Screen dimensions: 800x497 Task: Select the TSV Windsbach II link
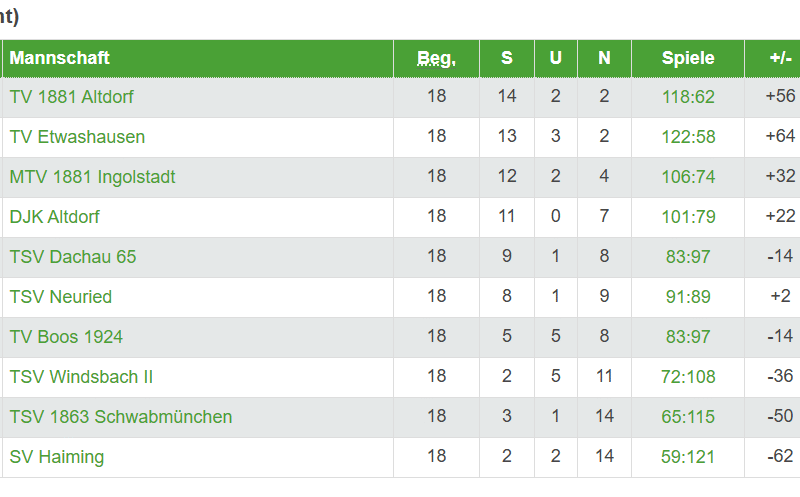[x=81, y=377]
